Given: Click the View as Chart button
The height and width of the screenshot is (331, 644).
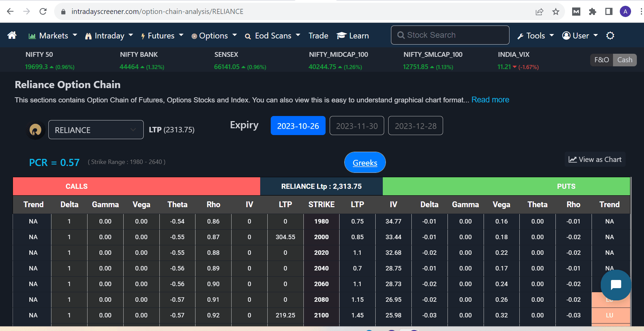Looking at the screenshot, I should [595, 160].
